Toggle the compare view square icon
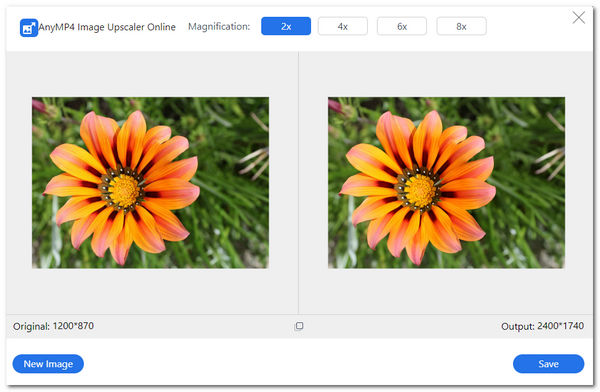Viewport: 600px width, 392px height. coord(299,326)
